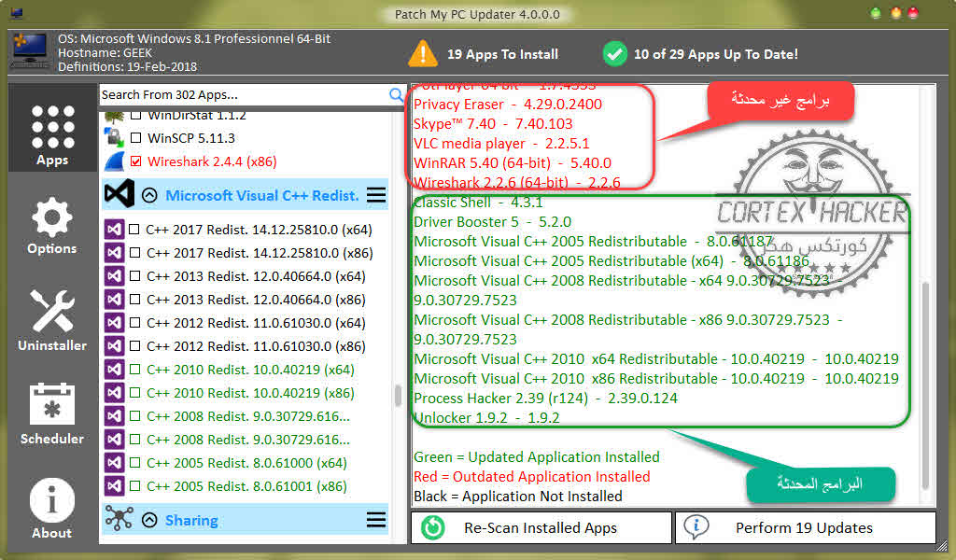Click VS icon for C++ 2005 Redist. (x64)
This screenshot has width=956, height=560.
(x=114, y=463)
